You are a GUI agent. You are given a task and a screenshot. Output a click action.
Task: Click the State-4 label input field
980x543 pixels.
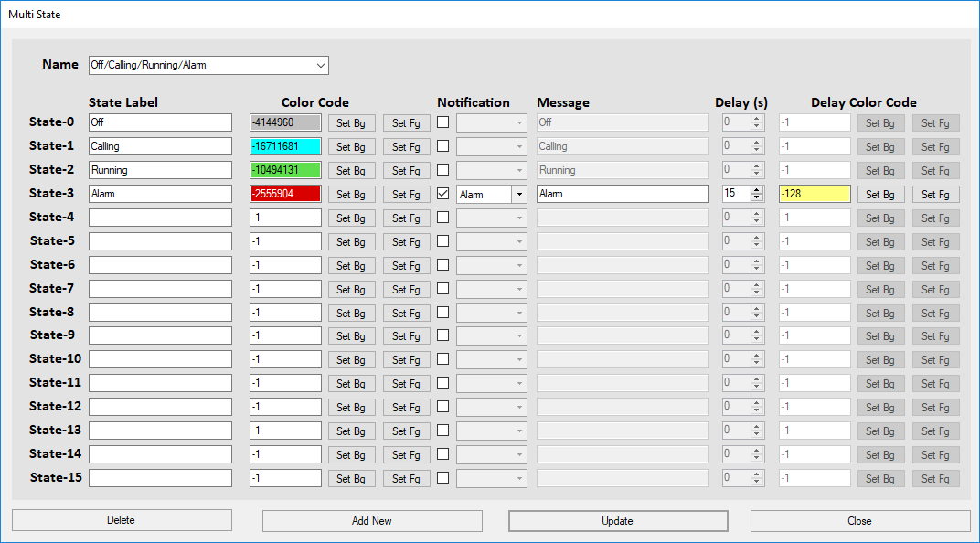pos(160,218)
